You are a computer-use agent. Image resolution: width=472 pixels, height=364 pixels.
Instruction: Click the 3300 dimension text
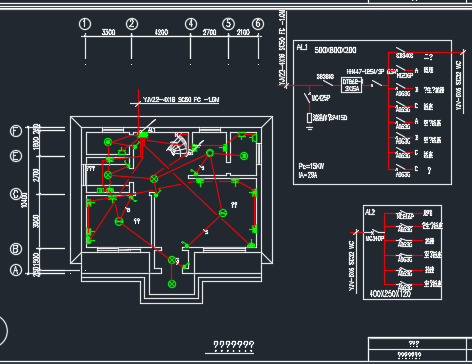click(108, 32)
